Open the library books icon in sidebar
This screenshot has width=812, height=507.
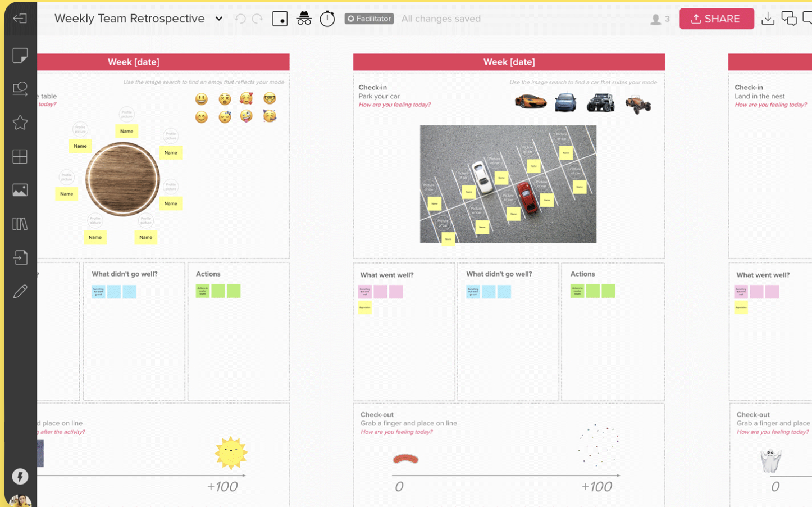click(20, 224)
